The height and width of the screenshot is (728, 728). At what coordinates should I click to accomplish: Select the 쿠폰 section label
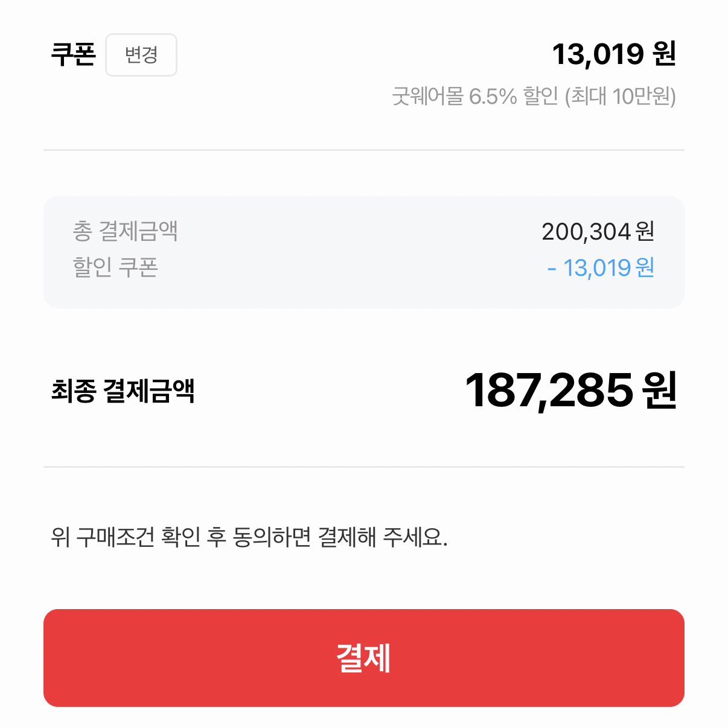pyautogui.click(x=73, y=54)
